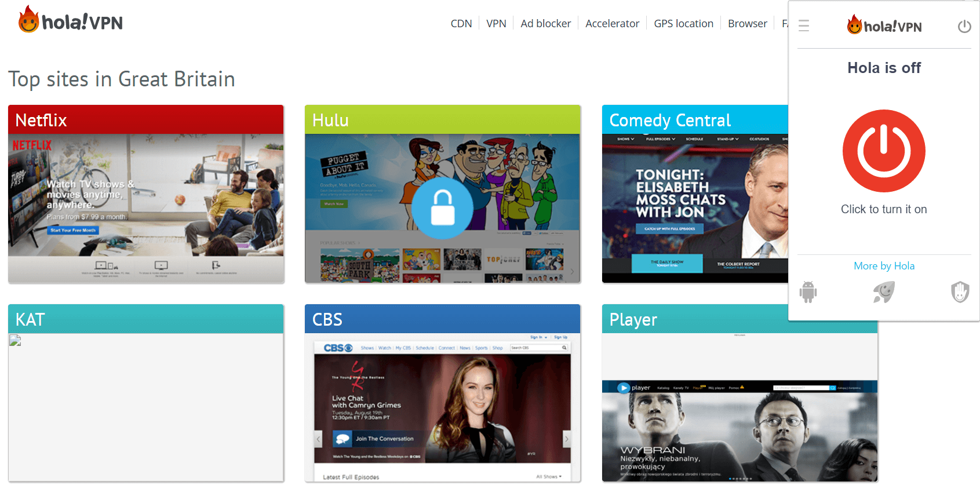Click the small power icon in Hola popup header

[964, 26]
